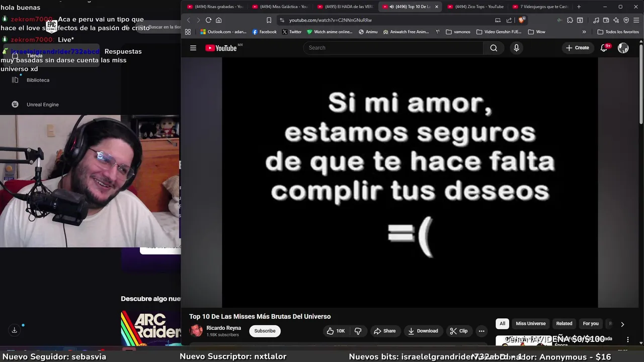Like the video with thumbs up
Screen dimensions: 644x362
[x=336, y=331]
